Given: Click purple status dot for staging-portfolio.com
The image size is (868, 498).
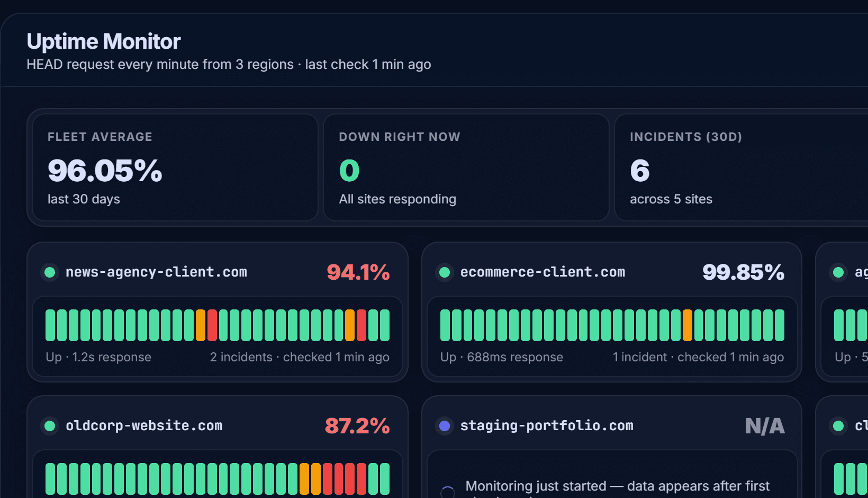Looking at the screenshot, I should click(x=445, y=426).
